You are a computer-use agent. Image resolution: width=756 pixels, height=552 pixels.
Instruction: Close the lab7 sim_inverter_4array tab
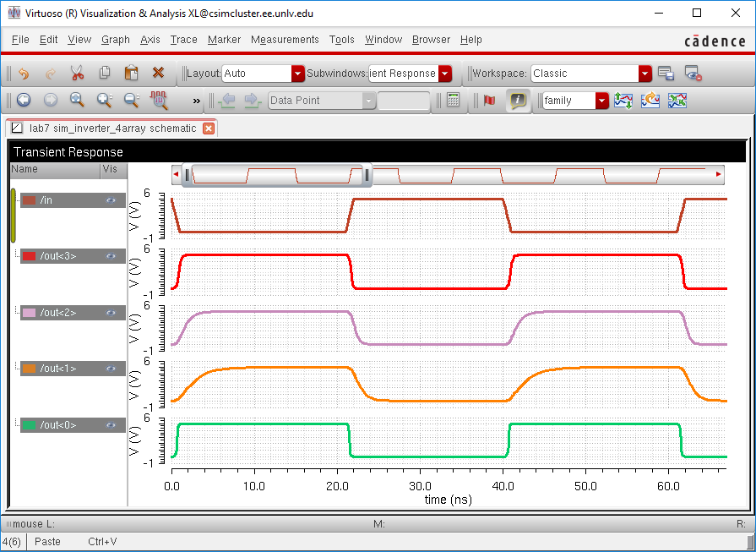[x=209, y=128]
